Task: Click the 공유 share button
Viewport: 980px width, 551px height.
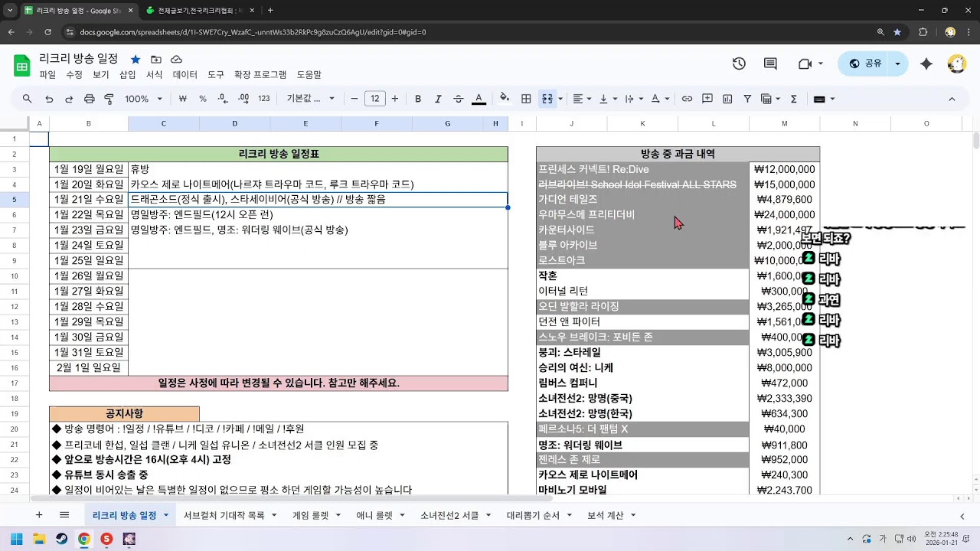Action: pos(866,64)
